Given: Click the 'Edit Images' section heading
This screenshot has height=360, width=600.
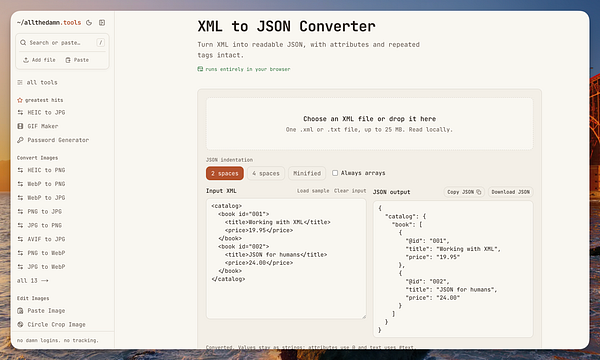Looking at the screenshot, I should tap(33, 298).
